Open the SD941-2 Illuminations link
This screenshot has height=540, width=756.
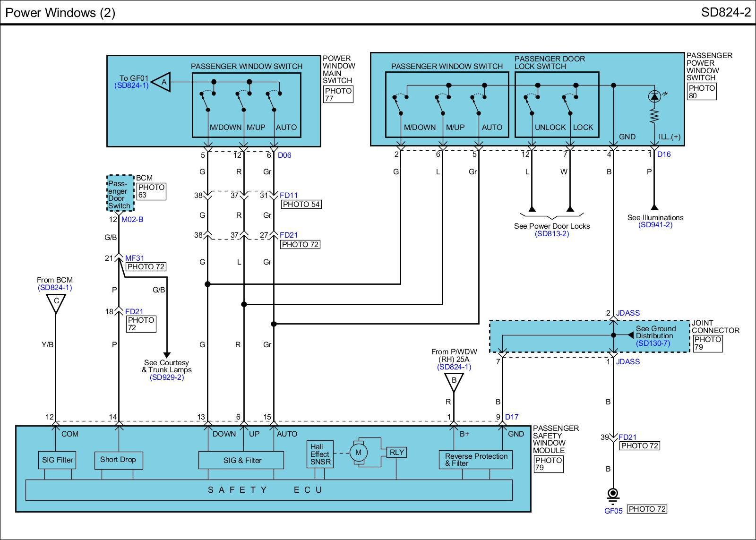click(x=655, y=225)
